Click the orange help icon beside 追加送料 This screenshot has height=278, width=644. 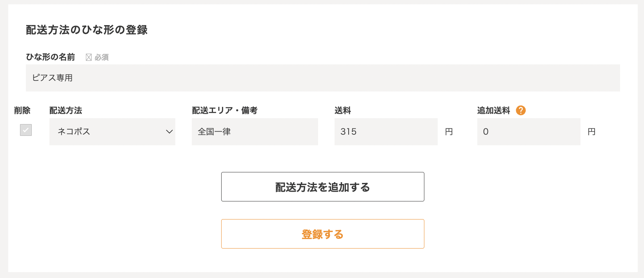click(x=520, y=110)
